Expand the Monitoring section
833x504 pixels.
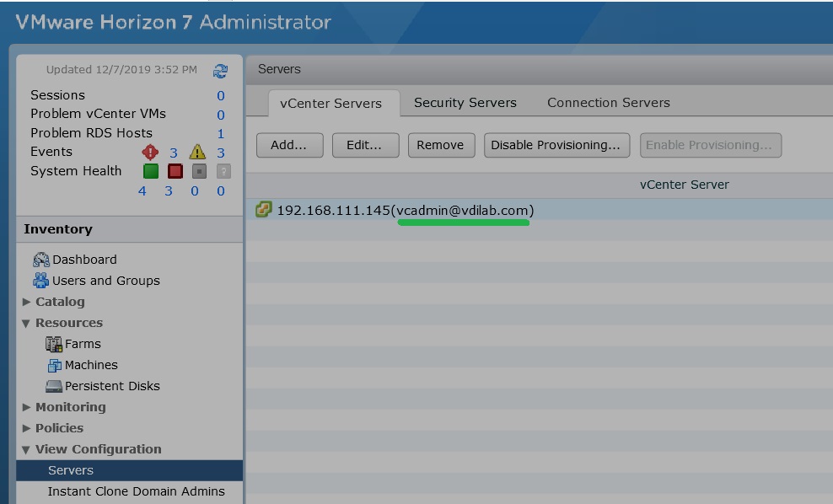click(26, 407)
